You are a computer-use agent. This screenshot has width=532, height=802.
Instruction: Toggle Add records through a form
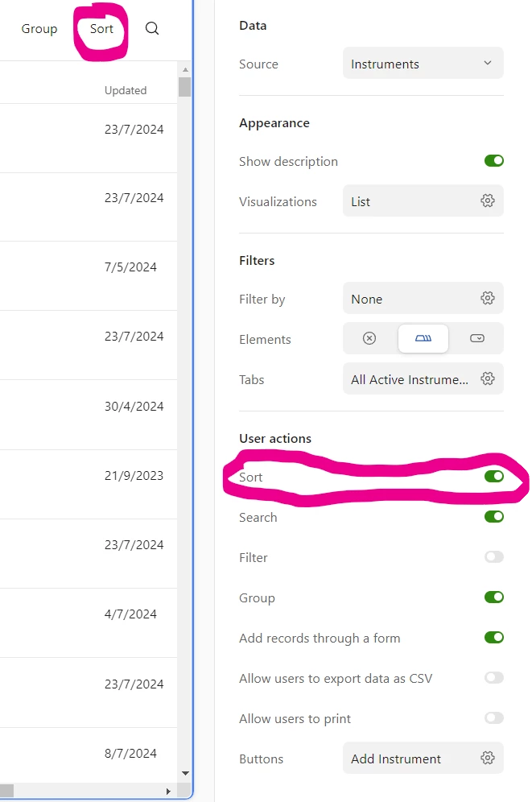(494, 637)
